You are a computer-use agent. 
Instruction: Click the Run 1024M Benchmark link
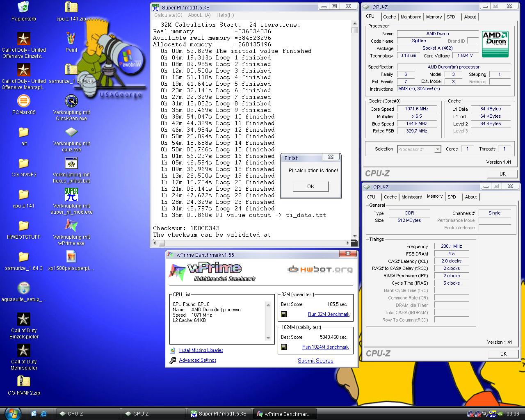pyautogui.click(x=325, y=347)
